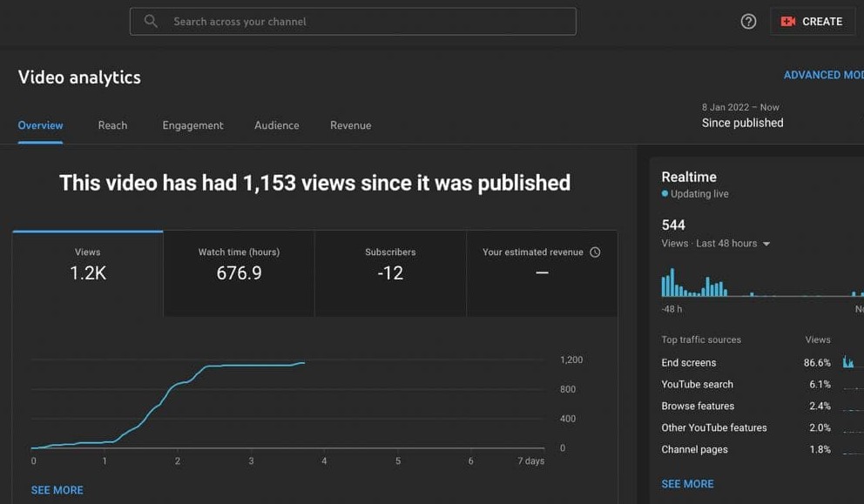Open the Engagement tab
This screenshot has width=864, height=504.
(x=192, y=125)
